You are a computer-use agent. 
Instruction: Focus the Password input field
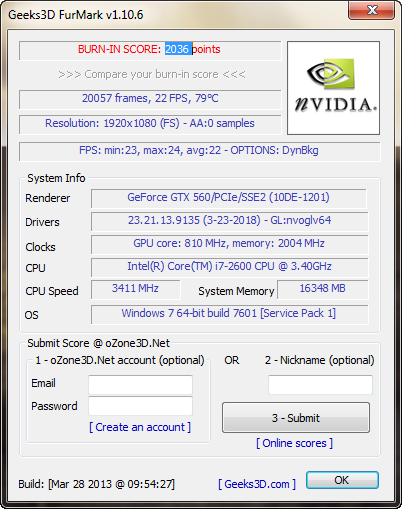click(140, 406)
